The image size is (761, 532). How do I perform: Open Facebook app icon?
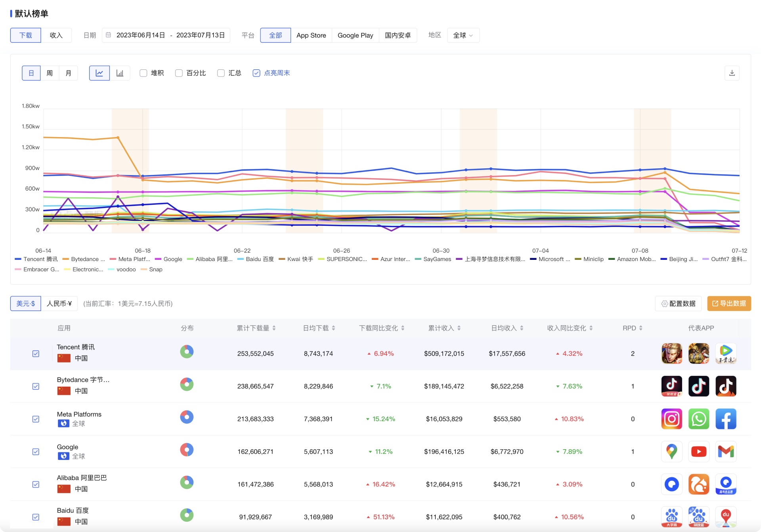726,419
